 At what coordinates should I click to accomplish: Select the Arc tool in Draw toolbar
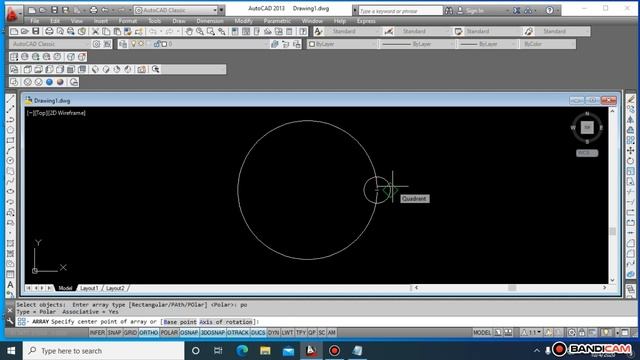click(11, 150)
